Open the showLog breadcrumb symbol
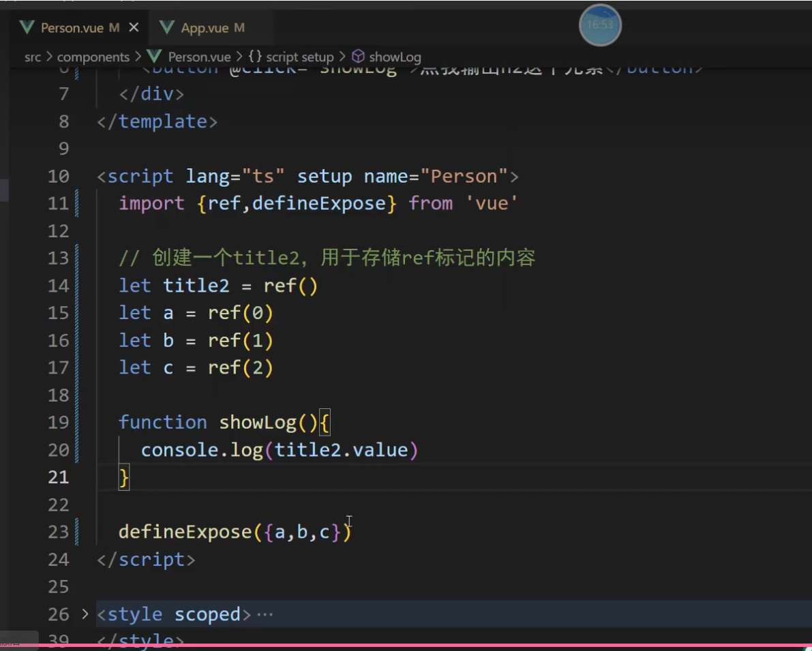Screen dimensions: 812x651 [x=395, y=57]
